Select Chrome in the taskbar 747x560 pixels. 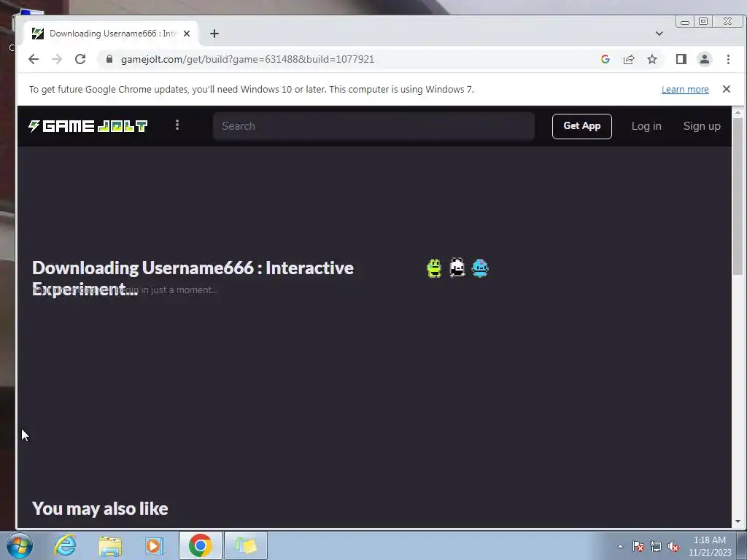coord(200,545)
